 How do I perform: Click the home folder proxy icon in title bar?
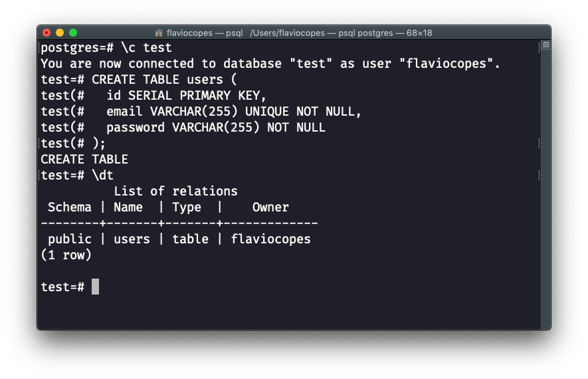(159, 33)
